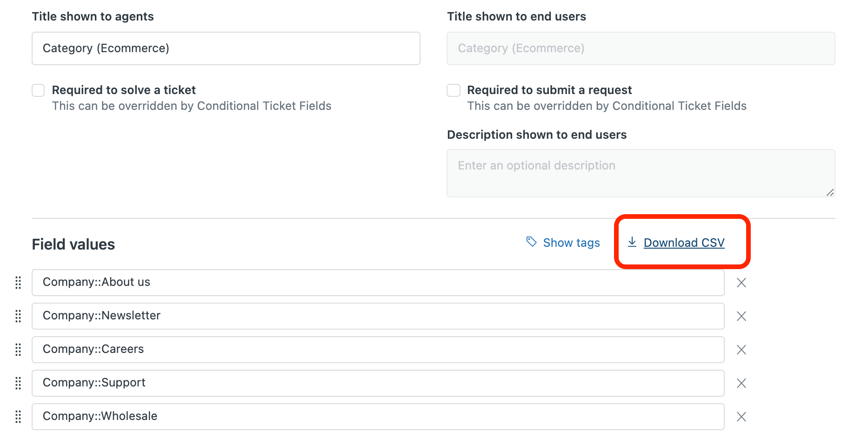Screen dimensions: 868x433
Task: Click the tag icon next to Show tags
Action: (x=531, y=242)
